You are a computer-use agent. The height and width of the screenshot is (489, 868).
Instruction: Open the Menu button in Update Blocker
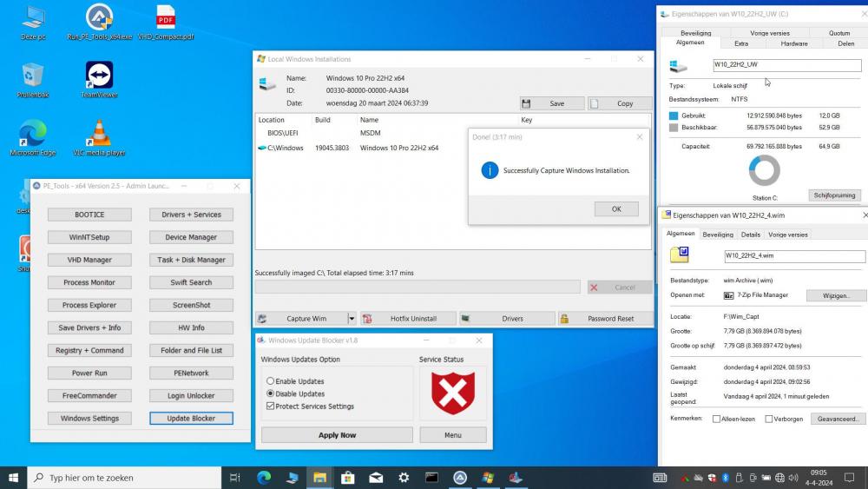tap(452, 435)
